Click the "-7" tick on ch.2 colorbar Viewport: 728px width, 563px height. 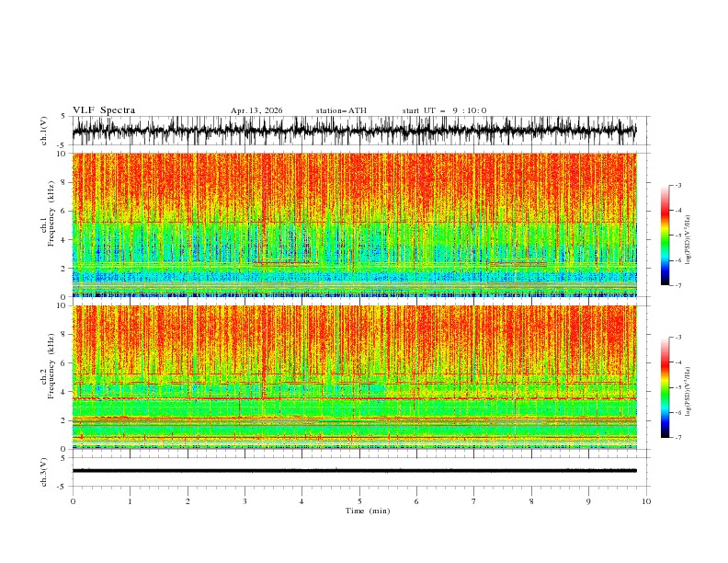point(677,438)
